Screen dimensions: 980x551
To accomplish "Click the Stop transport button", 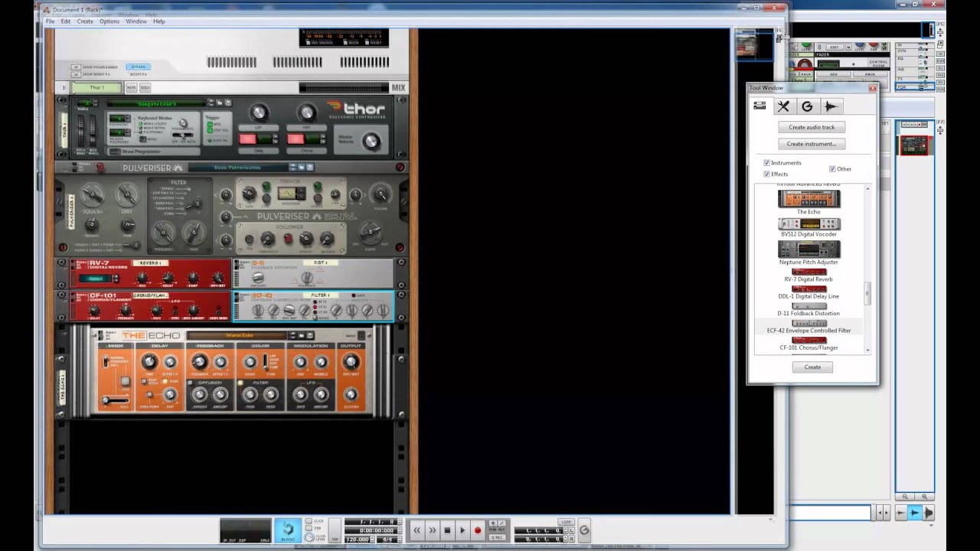I will pyautogui.click(x=447, y=530).
